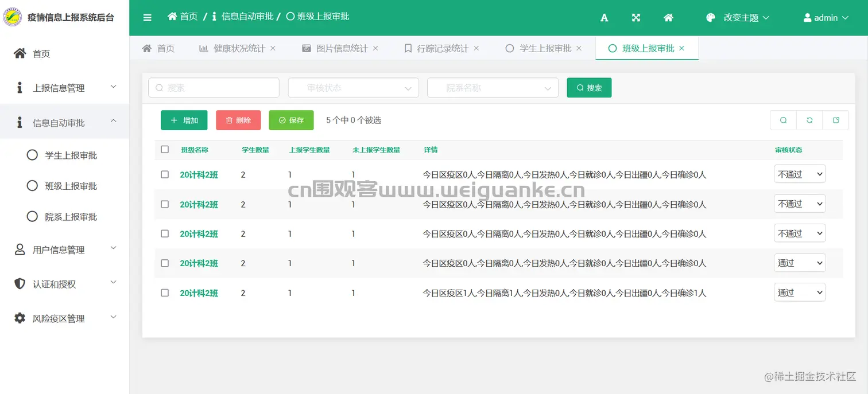This screenshot has width=868, height=394.
Task: Open the 院系名称 filter dropdown
Action: (493, 88)
